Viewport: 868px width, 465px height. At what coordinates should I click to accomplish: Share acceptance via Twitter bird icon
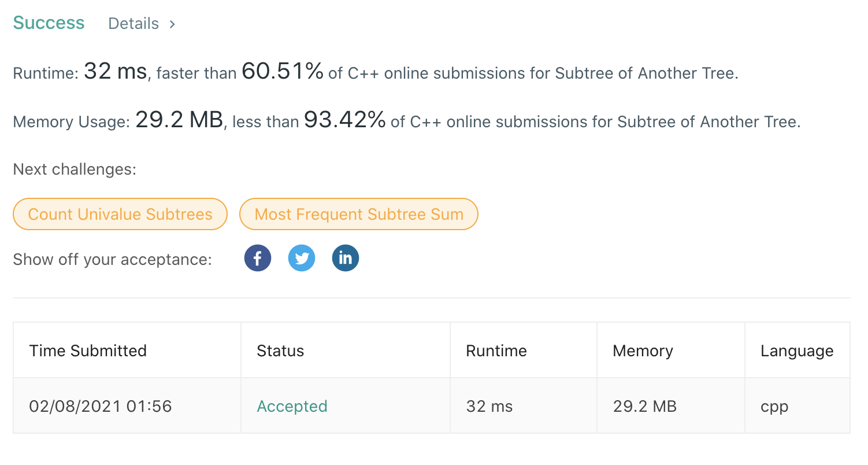(302, 258)
